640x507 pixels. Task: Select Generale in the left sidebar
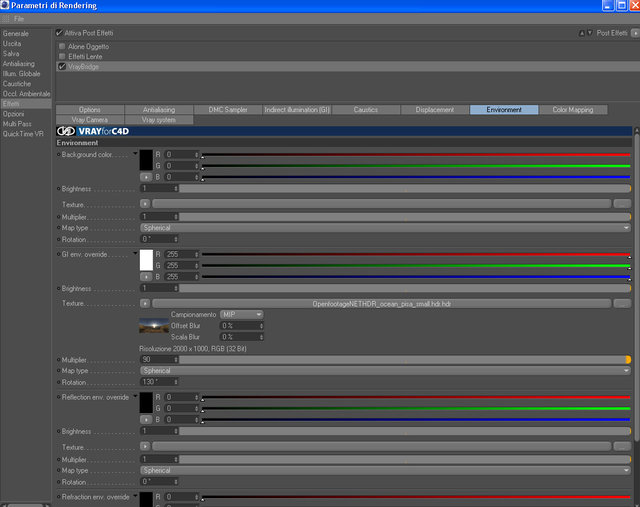16,33
